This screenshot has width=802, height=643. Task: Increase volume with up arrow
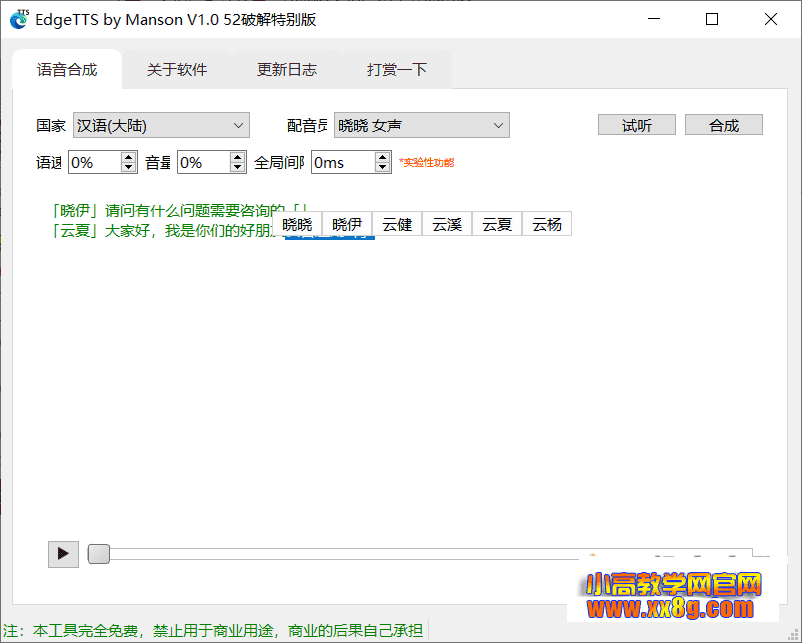tap(238, 157)
